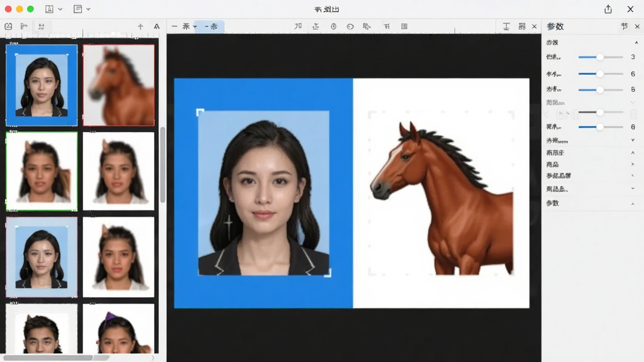The height and width of the screenshot is (362, 644).
Task: Open the dropdown arrow beside the document icon
Action: [88, 9]
